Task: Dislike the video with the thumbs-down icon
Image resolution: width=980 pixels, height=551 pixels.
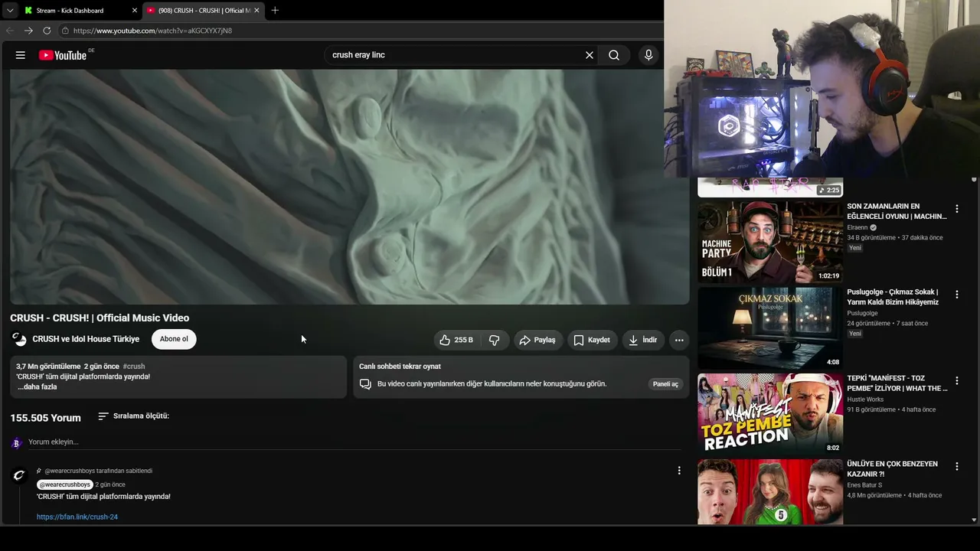Action: 495,340
